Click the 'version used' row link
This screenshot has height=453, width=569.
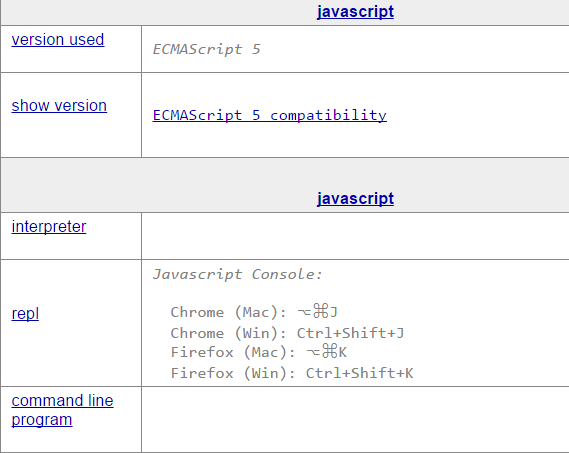tap(58, 40)
